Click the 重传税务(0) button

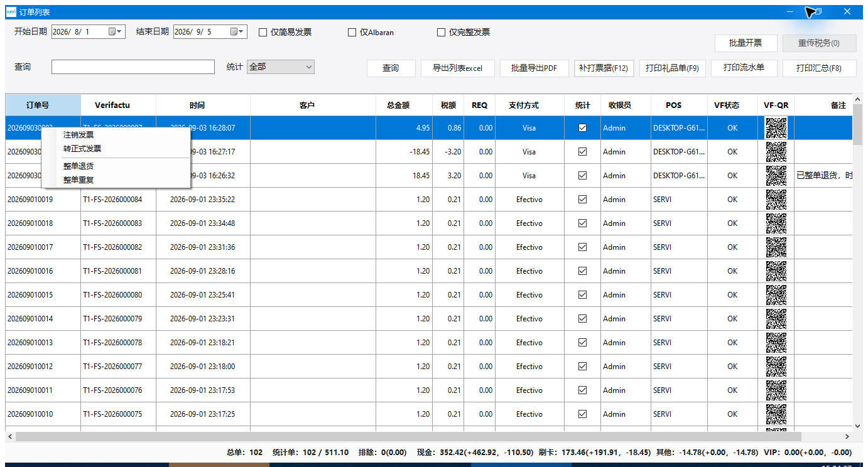pos(819,43)
